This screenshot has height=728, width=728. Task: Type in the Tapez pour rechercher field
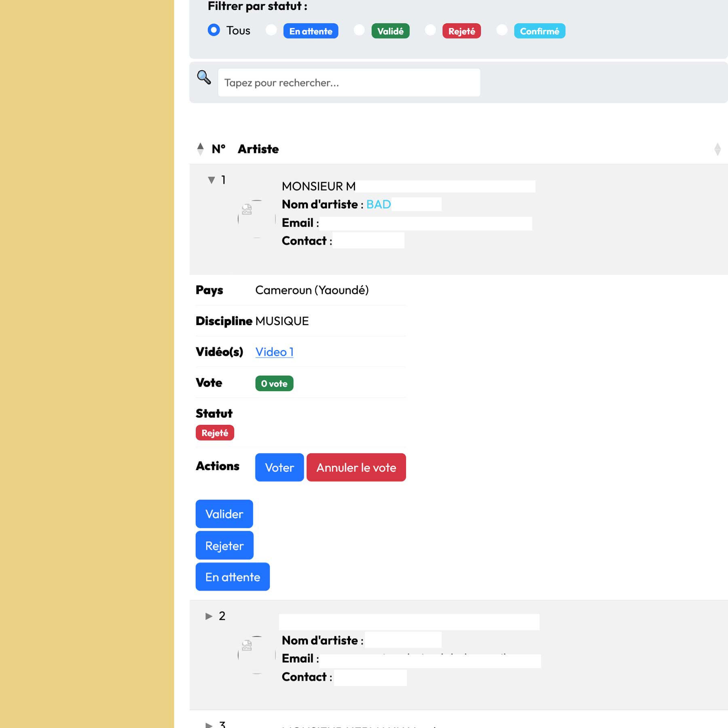(x=349, y=83)
